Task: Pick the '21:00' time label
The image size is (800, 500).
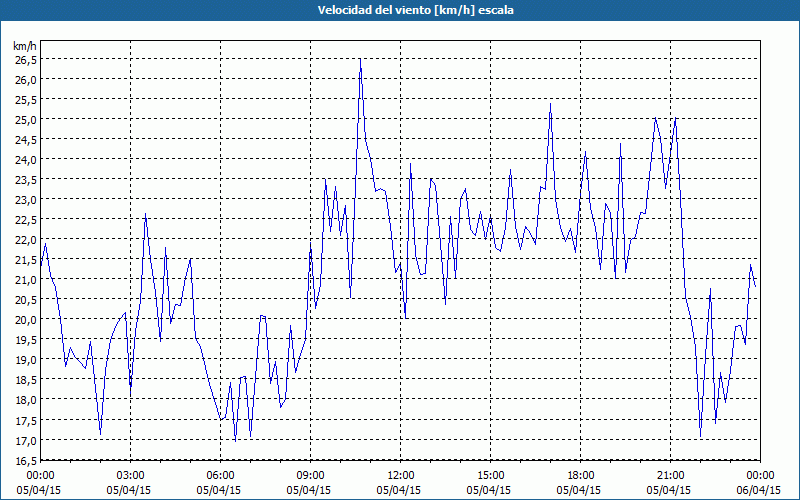Action: [670, 476]
